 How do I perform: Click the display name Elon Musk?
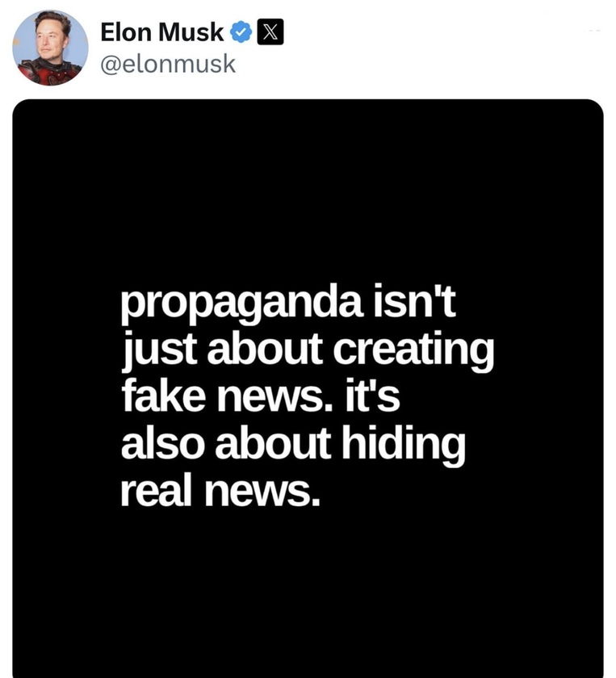[x=161, y=32]
